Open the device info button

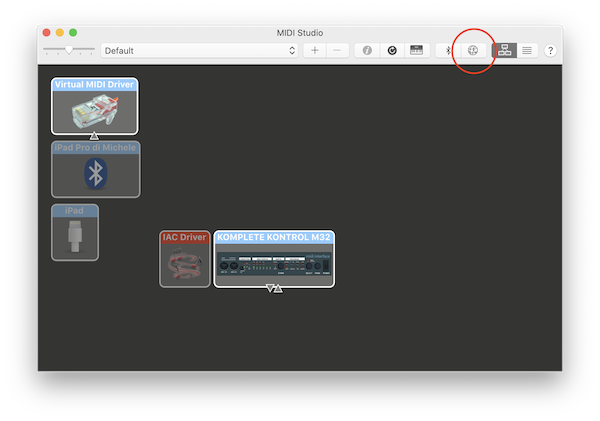367,51
